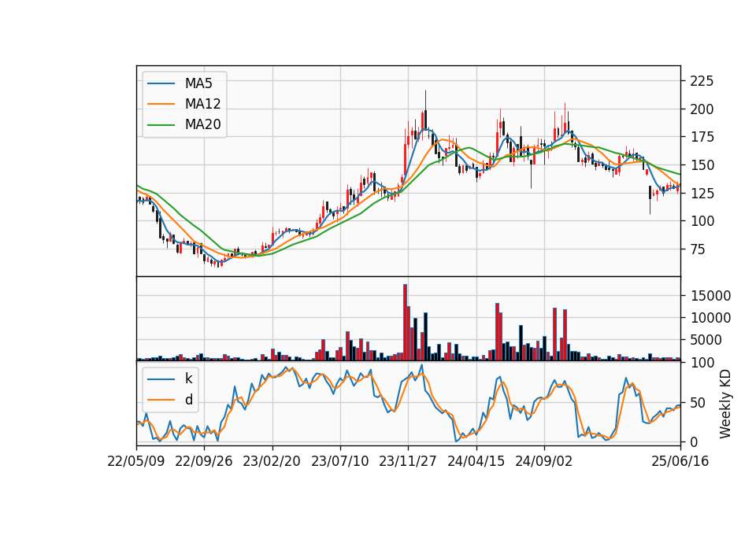Click the MA5 legend label
Image resolution: width=756 pixels, height=543 pixels.
(x=198, y=83)
